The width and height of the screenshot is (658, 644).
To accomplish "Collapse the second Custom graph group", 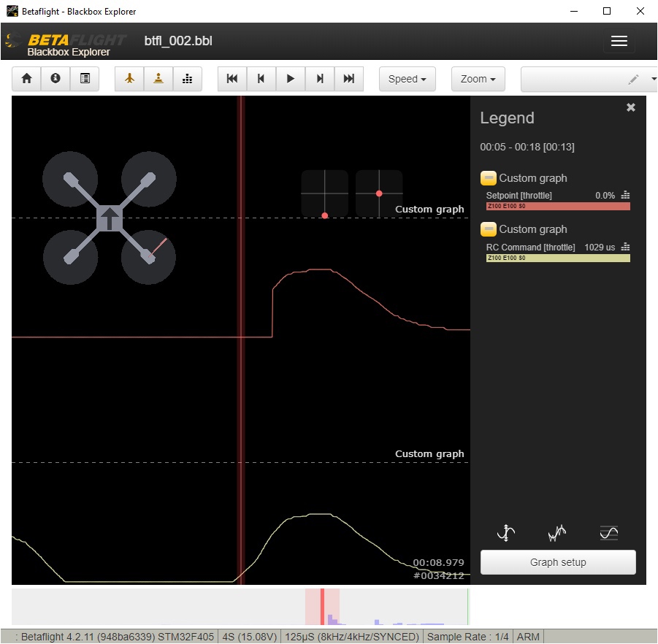I will coord(488,229).
